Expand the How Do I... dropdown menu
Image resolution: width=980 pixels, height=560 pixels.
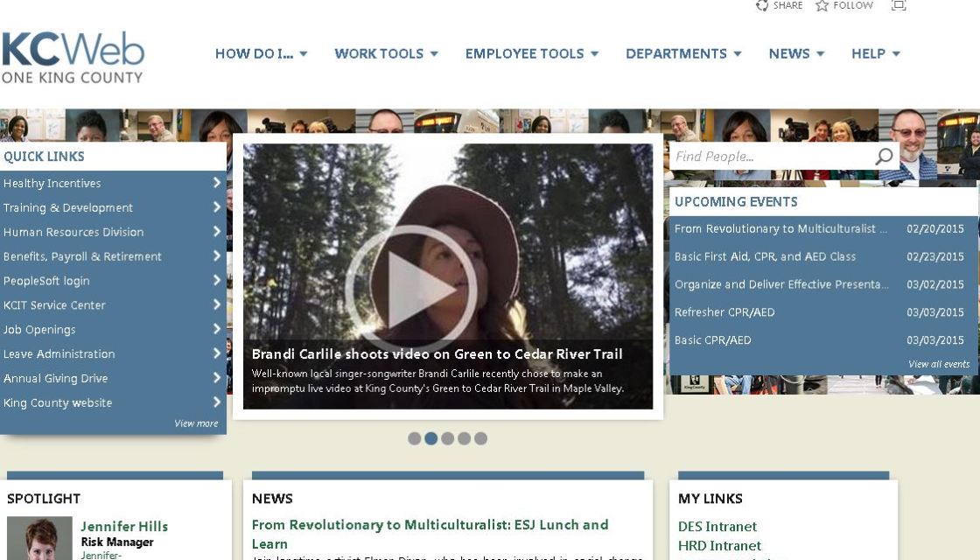tap(261, 54)
